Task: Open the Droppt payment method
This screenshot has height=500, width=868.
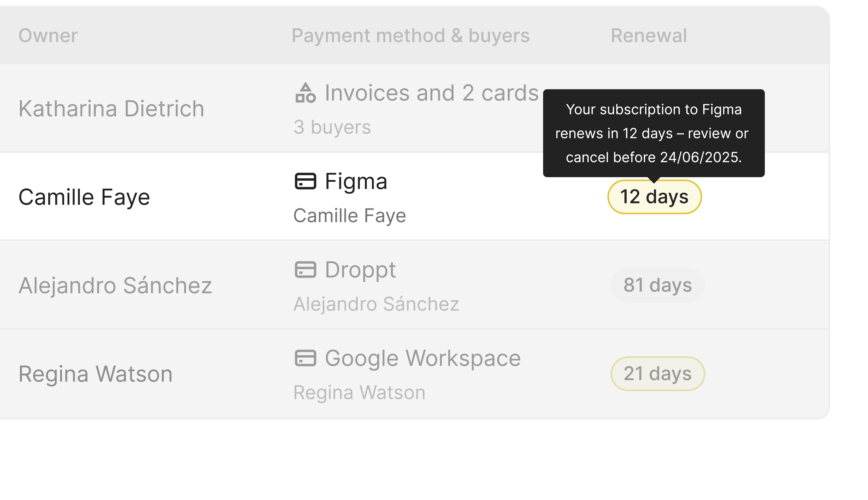Action: pyautogui.click(x=360, y=269)
